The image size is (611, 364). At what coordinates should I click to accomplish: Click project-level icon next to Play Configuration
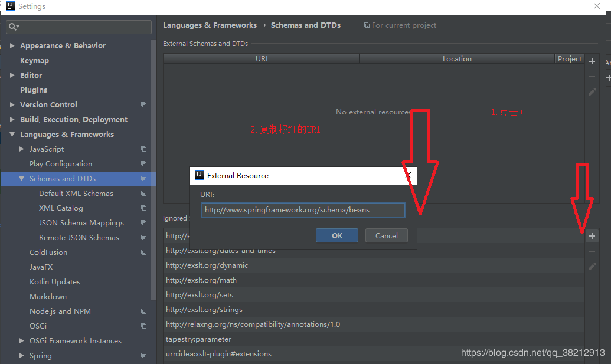(x=144, y=164)
